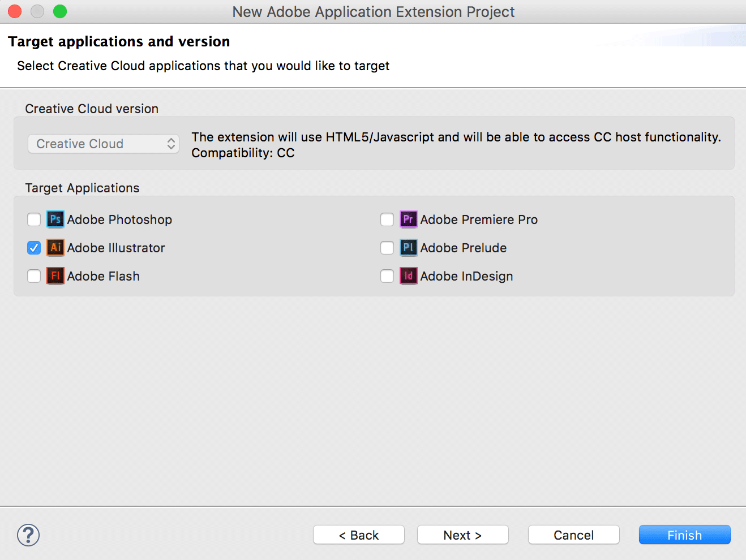Proceed with the Next button

coord(463,535)
